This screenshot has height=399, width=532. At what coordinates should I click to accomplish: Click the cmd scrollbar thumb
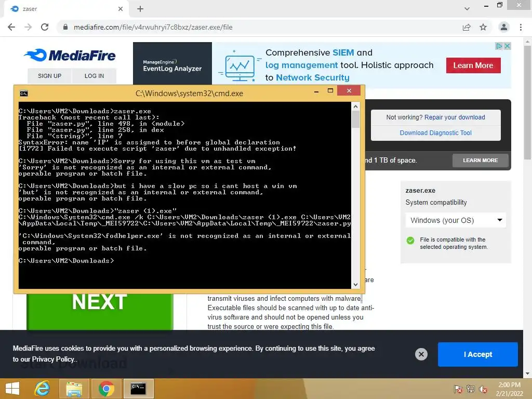point(355,119)
